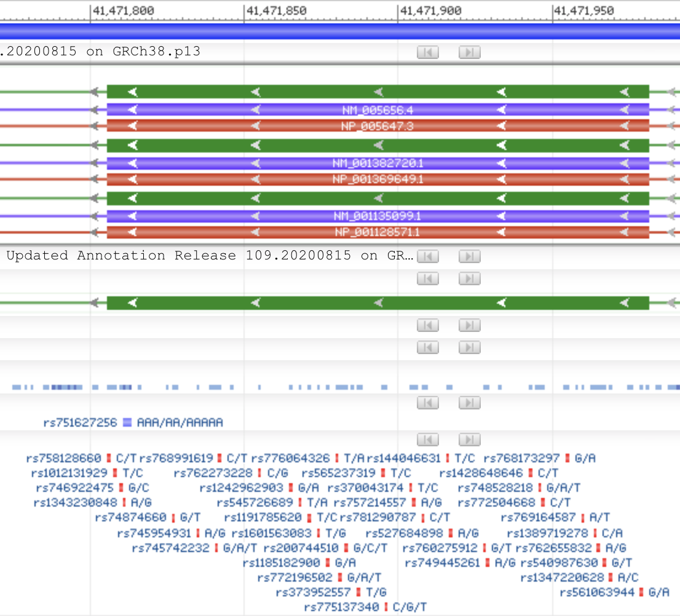Viewport: 680px width, 616px height.
Task: Select variant rs1012131929 T/C
Action: point(69,473)
